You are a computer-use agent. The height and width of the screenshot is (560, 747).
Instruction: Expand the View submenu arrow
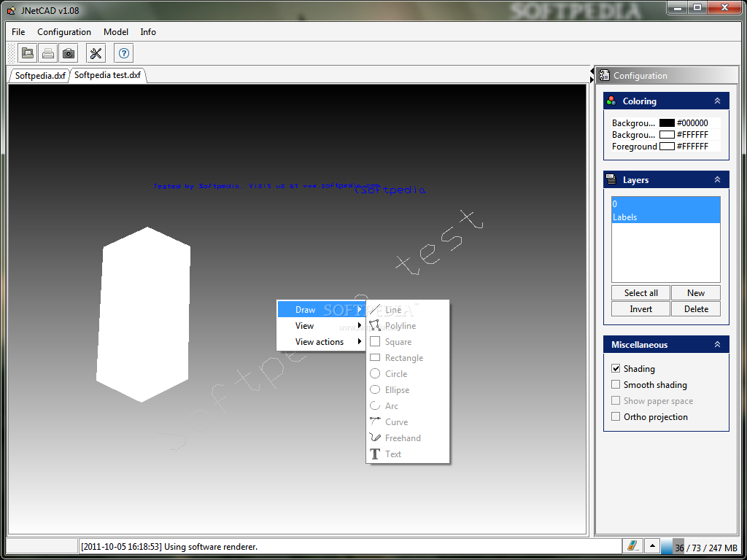tap(360, 326)
